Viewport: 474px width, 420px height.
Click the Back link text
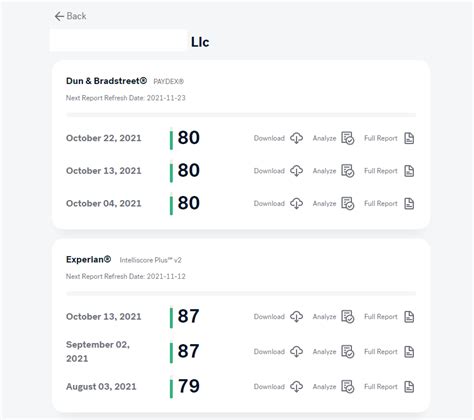(76, 16)
